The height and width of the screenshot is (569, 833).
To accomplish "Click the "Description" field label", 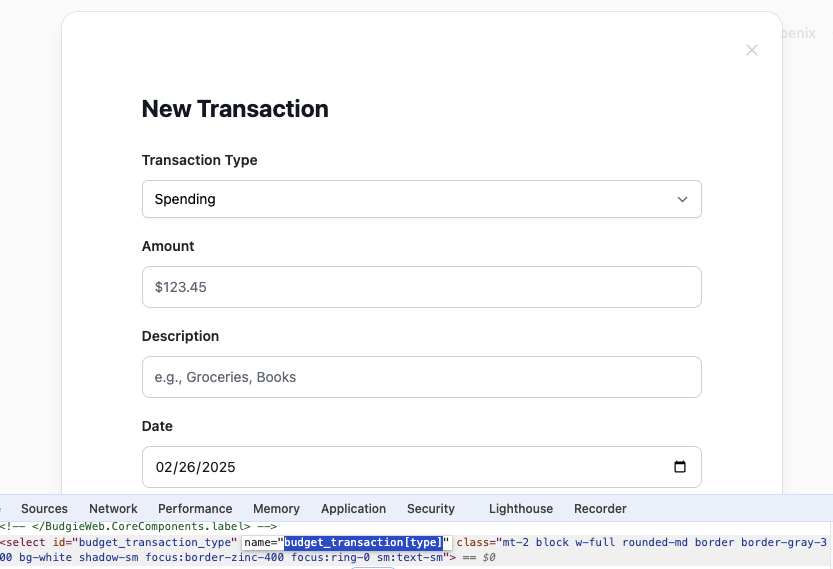I will (x=181, y=336).
